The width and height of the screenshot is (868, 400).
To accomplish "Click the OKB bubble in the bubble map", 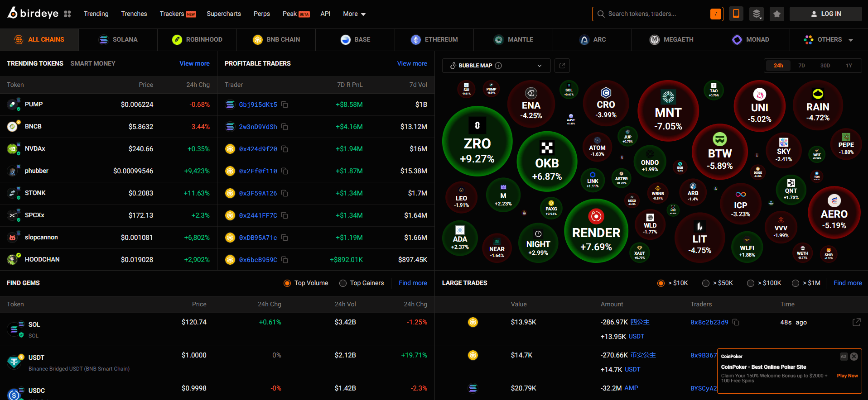I will pyautogui.click(x=547, y=161).
